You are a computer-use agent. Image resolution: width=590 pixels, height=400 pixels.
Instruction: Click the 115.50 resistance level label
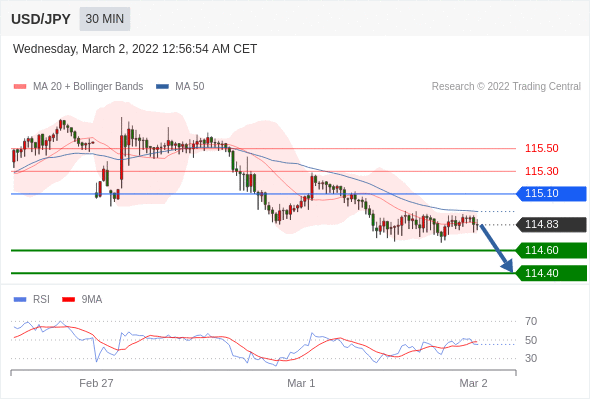point(542,148)
